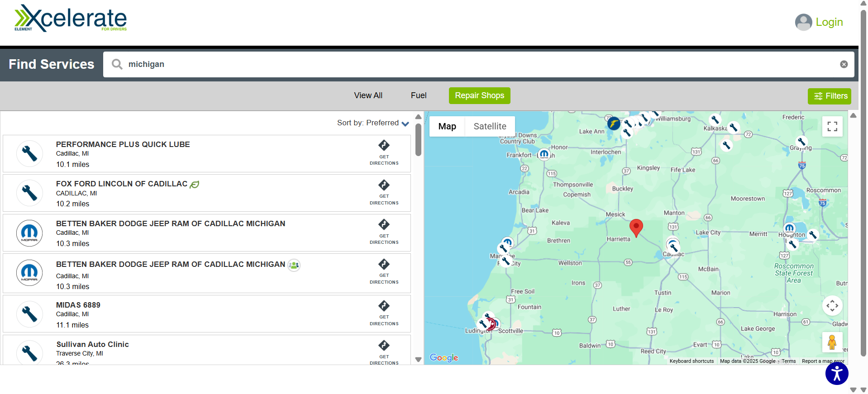The width and height of the screenshot is (868, 394).
Task: Get directions to Midas 6889
Action: (x=384, y=313)
